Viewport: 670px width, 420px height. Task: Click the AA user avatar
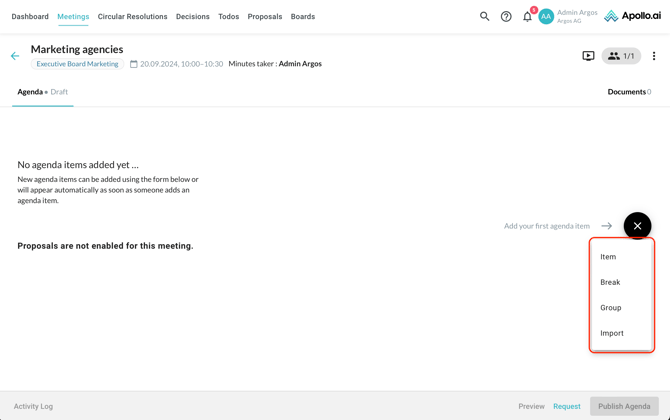tap(546, 16)
